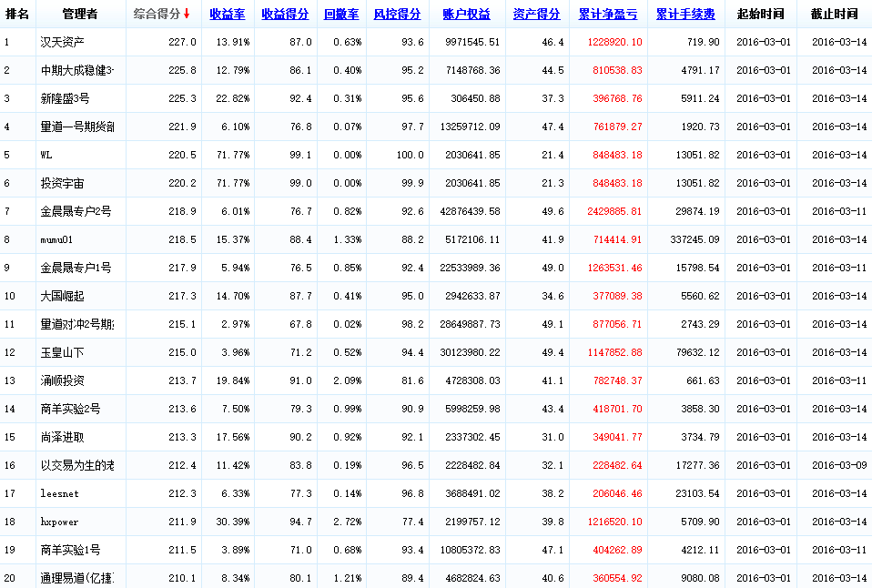Click composite score 227.0

coord(182,42)
